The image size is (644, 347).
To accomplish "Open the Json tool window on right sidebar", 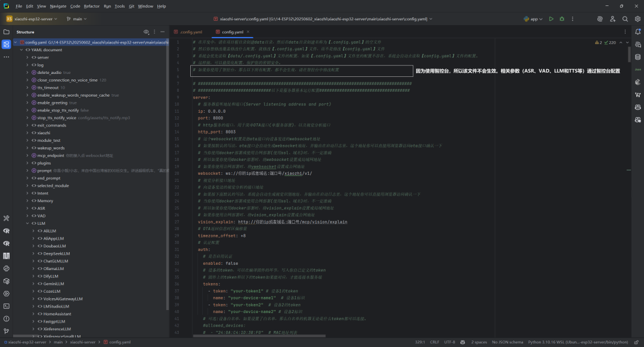I will tap(638, 69).
